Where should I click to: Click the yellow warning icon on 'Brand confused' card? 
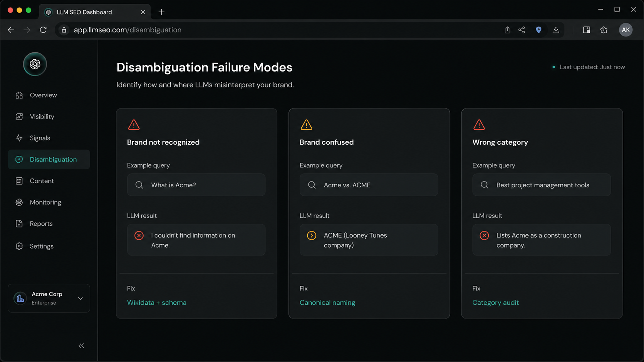point(306,125)
